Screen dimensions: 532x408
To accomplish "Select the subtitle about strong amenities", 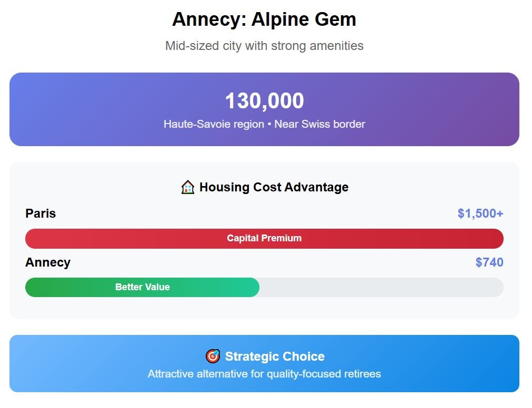I will 264,46.
